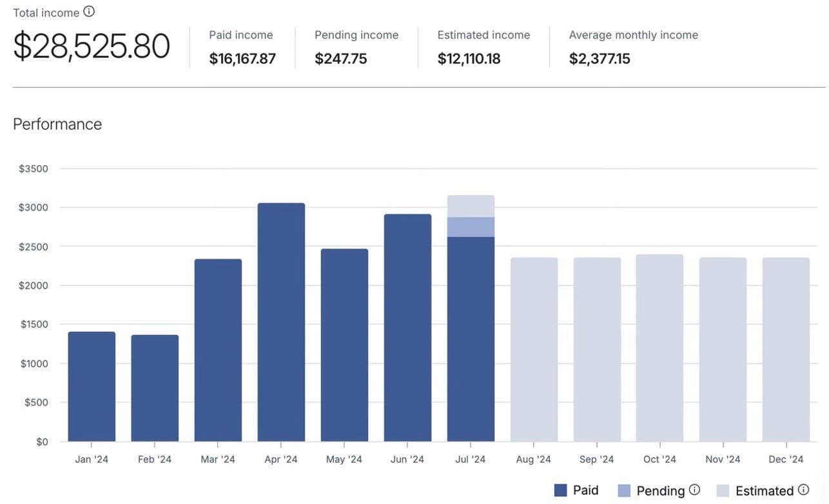
Task: Click the $500 axis label
Action: (36, 402)
